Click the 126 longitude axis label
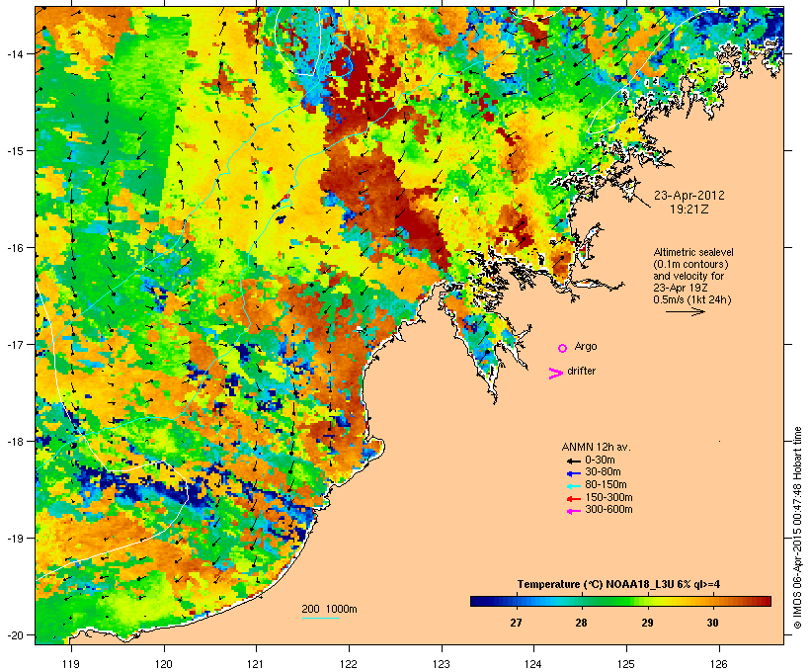The height and width of the screenshot is (672, 810). coord(719,664)
